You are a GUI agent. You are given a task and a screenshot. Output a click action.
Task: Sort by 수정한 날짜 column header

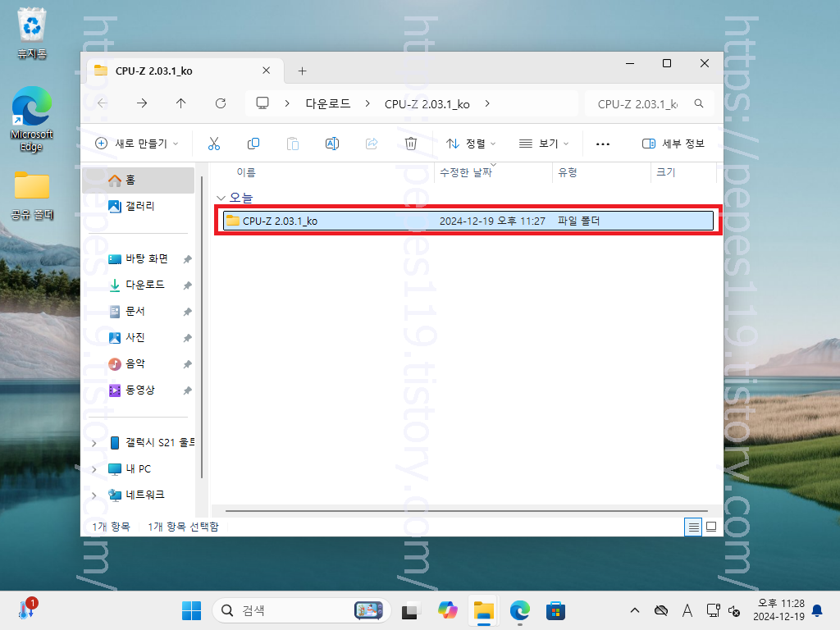[x=493, y=172]
